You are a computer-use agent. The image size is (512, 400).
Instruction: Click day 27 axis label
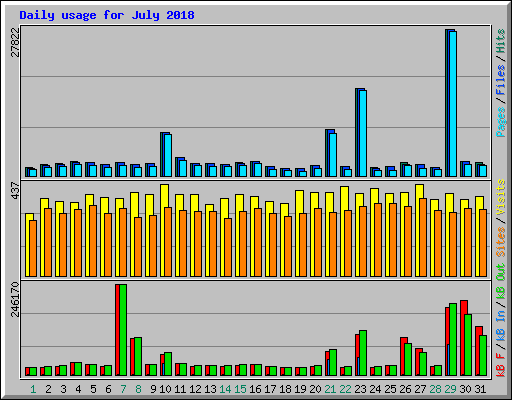click(x=420, y=389)
